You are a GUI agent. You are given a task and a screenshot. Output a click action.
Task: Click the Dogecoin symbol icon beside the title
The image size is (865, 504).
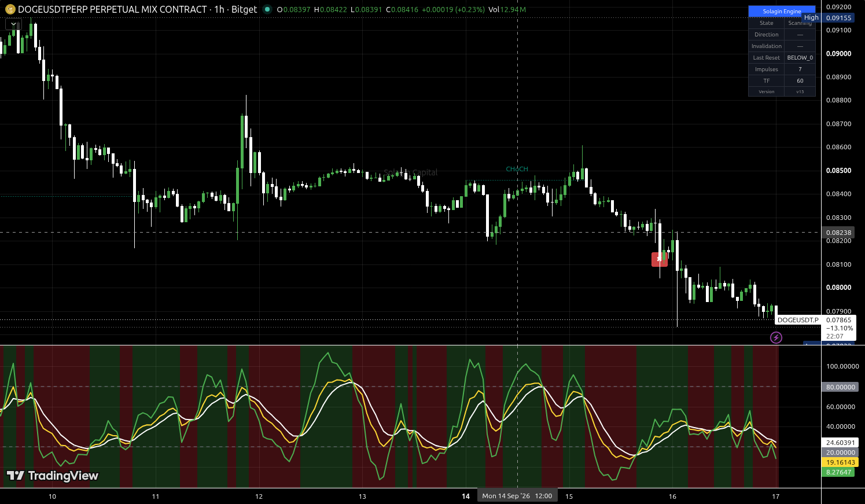click(10, 9)
